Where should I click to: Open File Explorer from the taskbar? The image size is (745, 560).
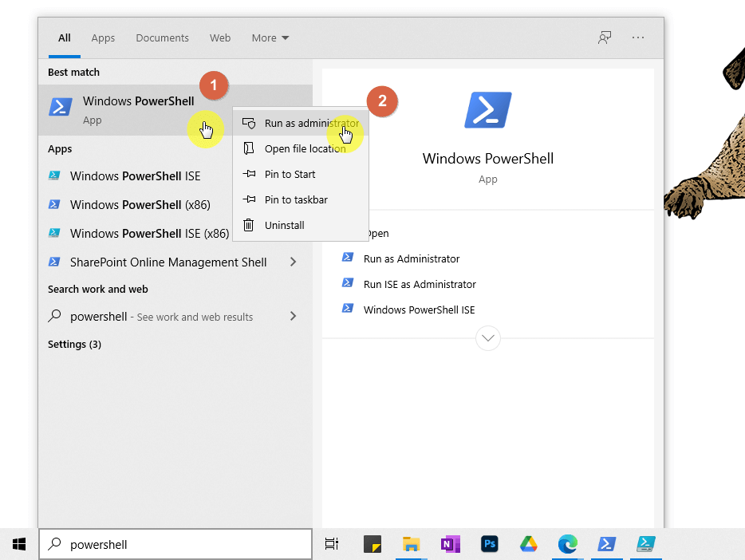pyautogui.click(x=411, y=544)
